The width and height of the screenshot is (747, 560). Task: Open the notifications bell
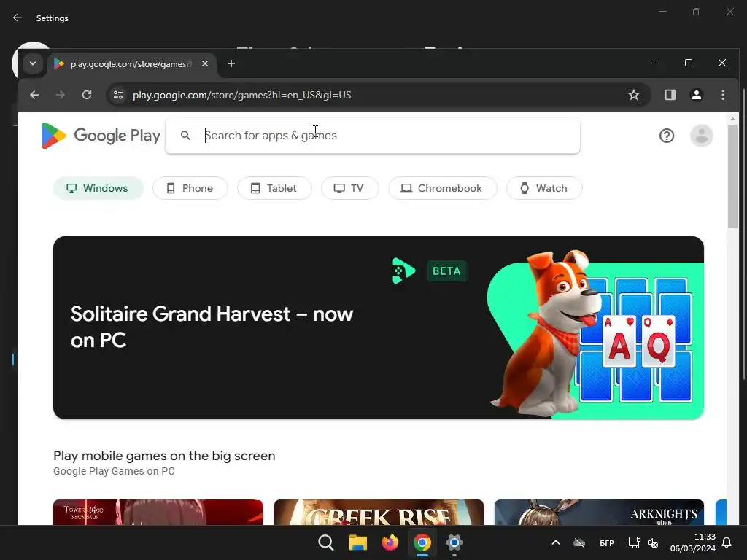point(727,542)
